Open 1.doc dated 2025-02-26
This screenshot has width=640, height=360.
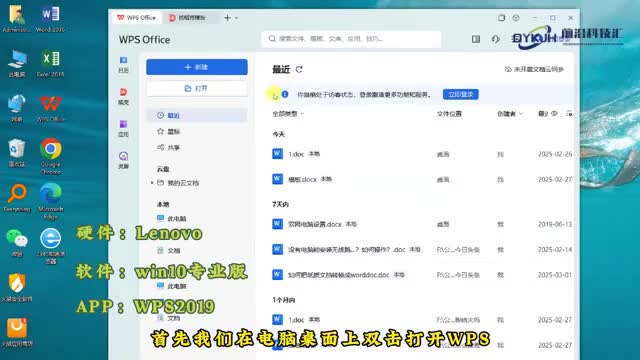point(422,154)
